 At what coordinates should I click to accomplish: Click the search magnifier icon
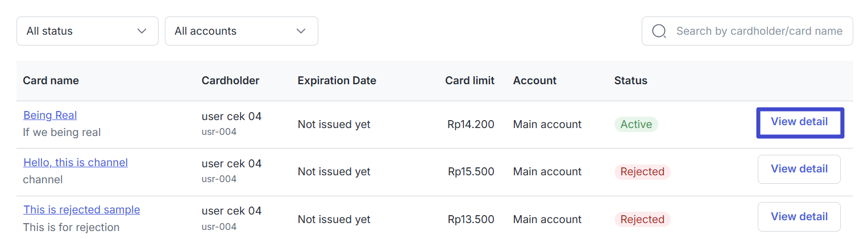pyautogui.click(x=659, y=31)
